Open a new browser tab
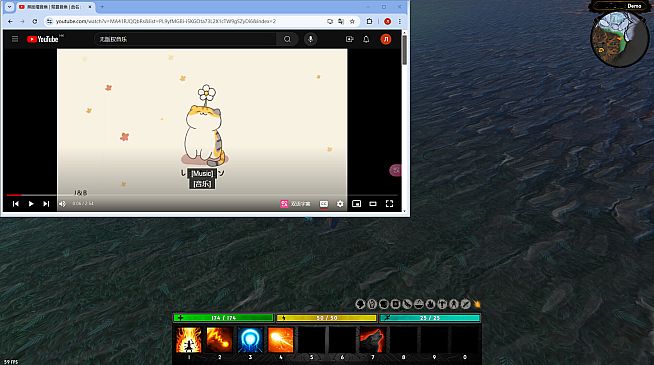The height and width of the screenshot is (365, 654). [102, 7]
